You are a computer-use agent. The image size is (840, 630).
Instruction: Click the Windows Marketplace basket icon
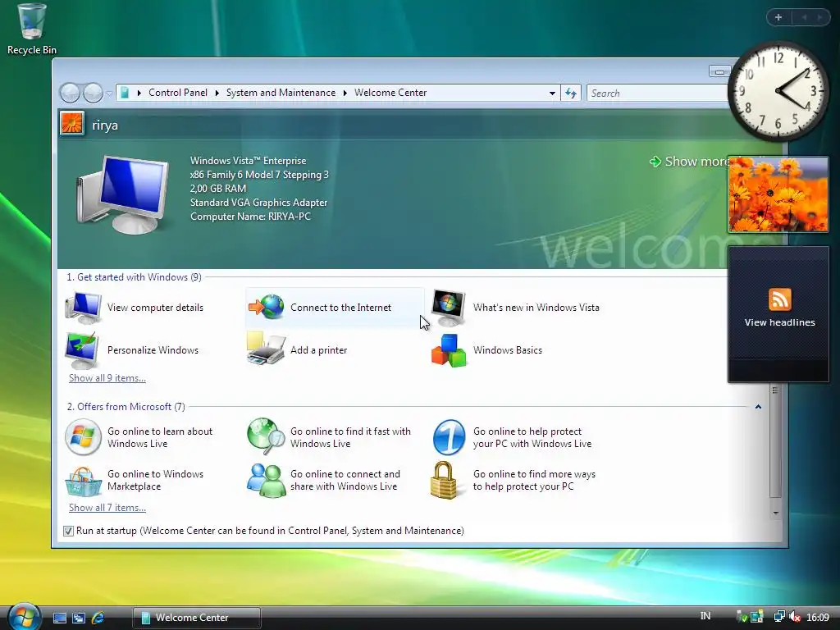click(x=83, y=481)
